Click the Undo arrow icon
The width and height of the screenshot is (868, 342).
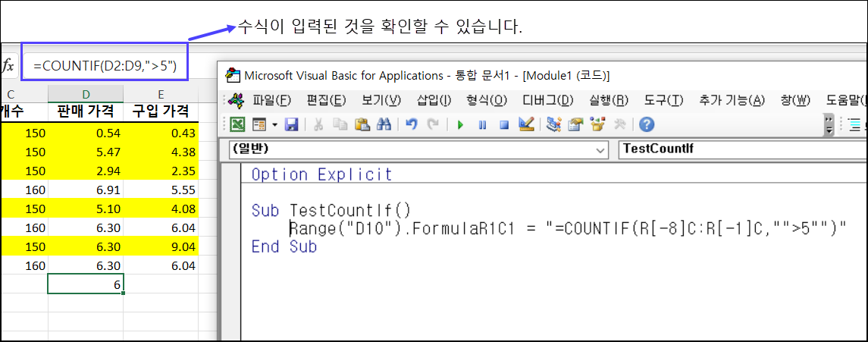[x=412, y=125]
